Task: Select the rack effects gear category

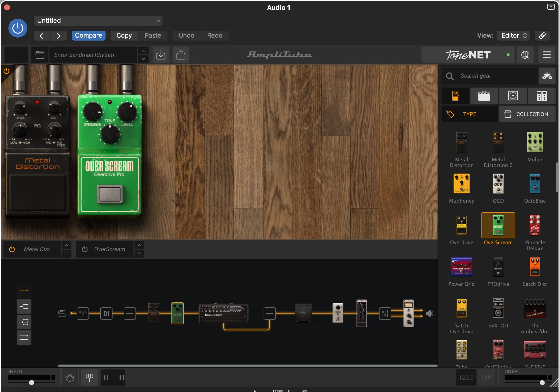Action: 542,96
